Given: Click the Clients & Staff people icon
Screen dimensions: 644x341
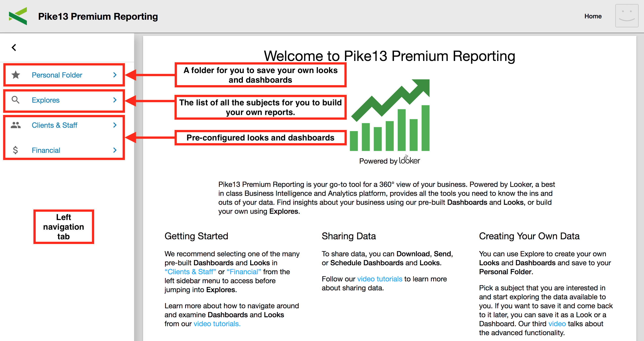Looking at the screenshot, I should point(15,125).
